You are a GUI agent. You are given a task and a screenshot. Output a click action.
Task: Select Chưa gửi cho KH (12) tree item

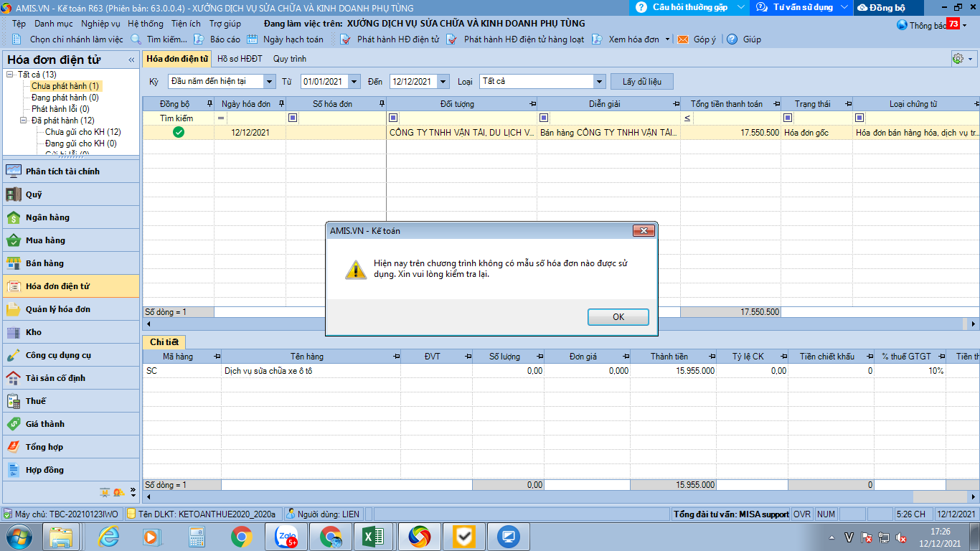pos(83,132)
